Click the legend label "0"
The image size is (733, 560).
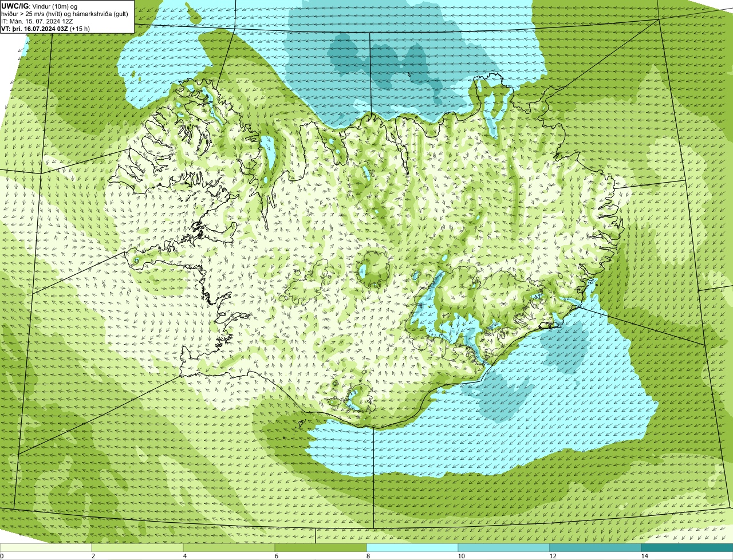coord(2,556)
